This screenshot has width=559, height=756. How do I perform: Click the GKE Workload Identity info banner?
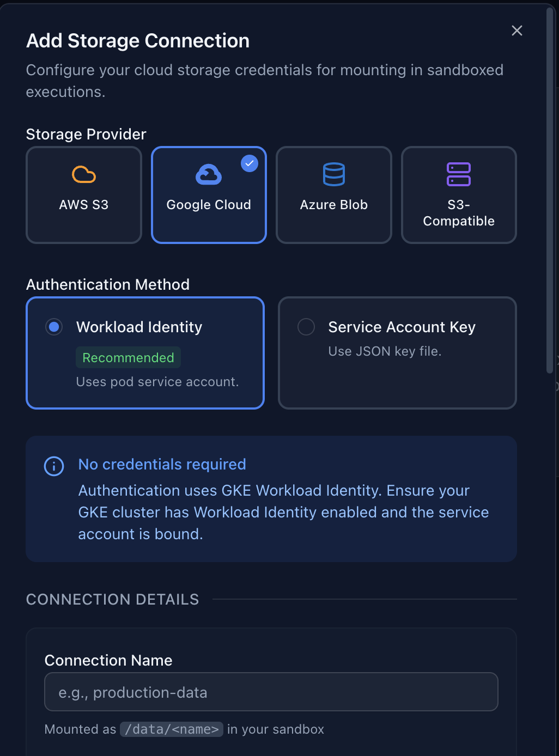271,498
